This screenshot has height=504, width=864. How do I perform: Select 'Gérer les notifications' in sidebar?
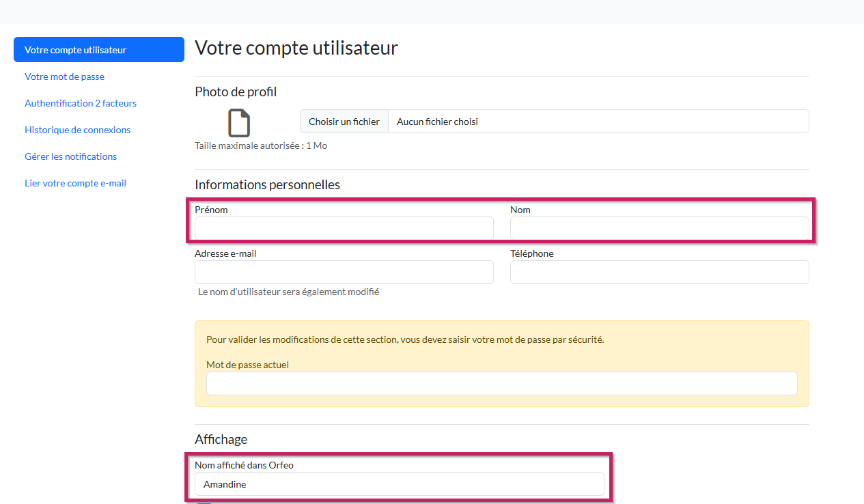point(70,156)
